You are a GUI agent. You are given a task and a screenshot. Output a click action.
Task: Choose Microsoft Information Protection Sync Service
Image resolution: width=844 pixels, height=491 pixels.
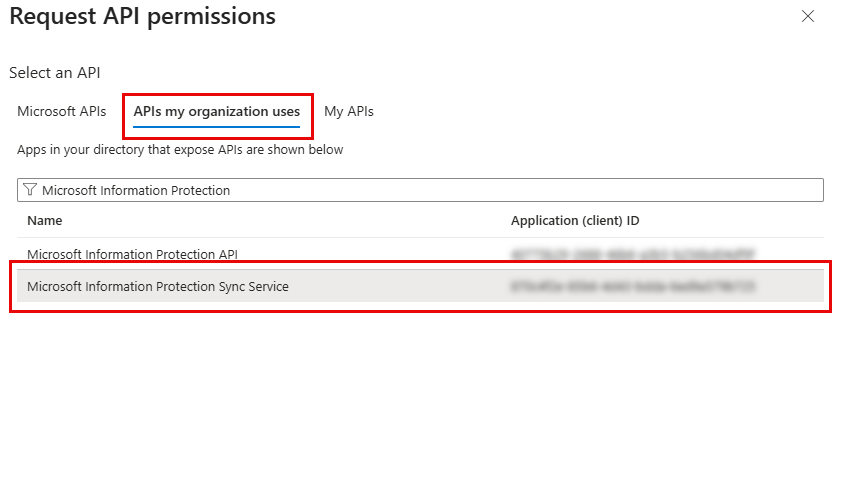[158, 286]
